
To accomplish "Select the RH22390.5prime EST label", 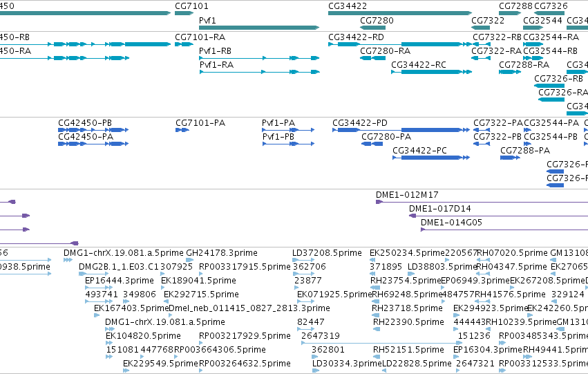I will 409,322.
